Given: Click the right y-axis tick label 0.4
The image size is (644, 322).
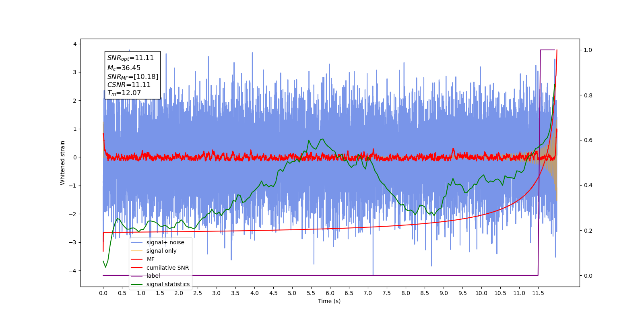Looking at the screenshot, I should pos(588,186).
